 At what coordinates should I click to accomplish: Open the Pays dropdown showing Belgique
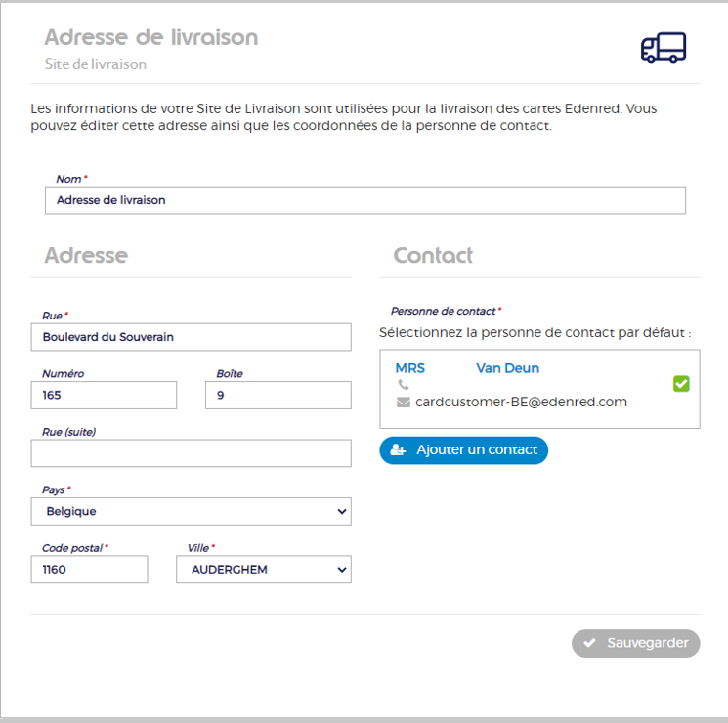191,511
